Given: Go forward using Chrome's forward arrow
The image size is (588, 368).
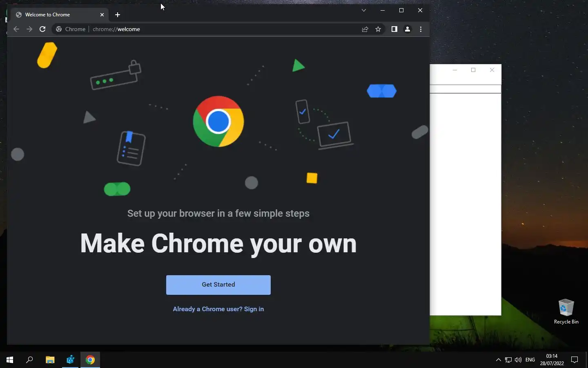Looking at the screenshot, I should (x=29, y=29).
